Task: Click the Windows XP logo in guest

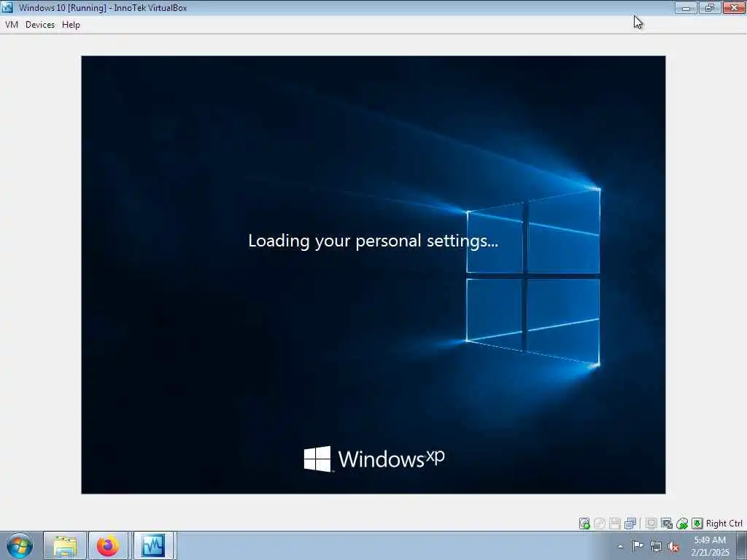Action: tap(374, 459)
